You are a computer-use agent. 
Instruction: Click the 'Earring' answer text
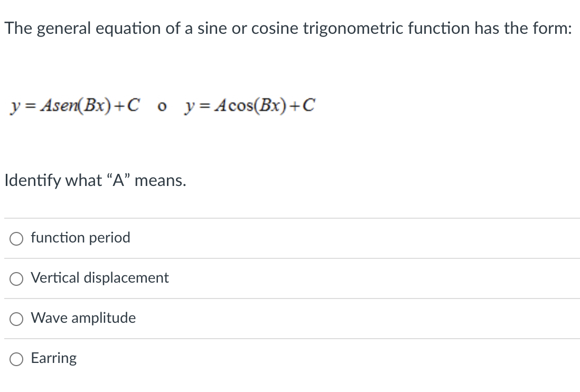54,358
